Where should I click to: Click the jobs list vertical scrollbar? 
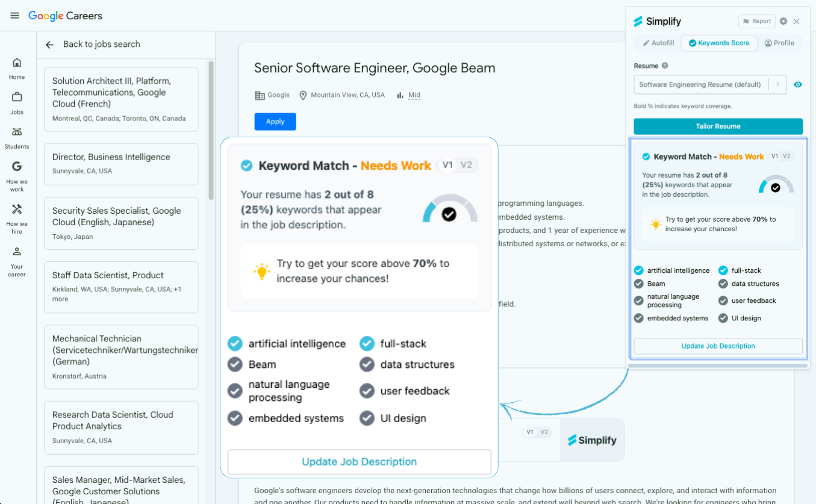click(211, 129)
